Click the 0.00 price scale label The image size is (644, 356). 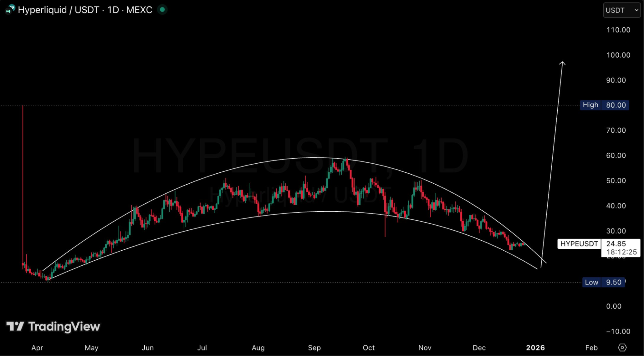[613, 306]
